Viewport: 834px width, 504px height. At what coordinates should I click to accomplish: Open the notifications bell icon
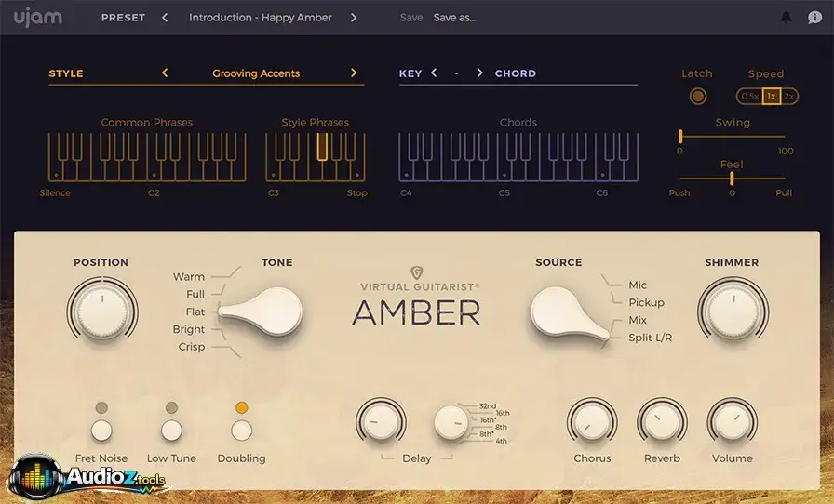click(787, 18)
